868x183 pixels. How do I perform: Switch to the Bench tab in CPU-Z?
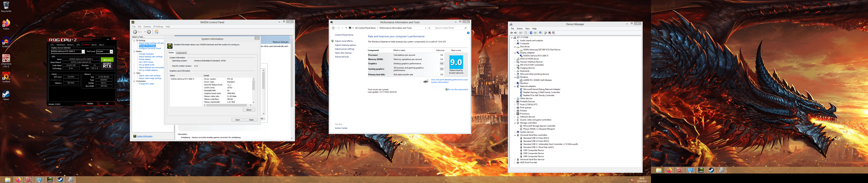(94, 45)
